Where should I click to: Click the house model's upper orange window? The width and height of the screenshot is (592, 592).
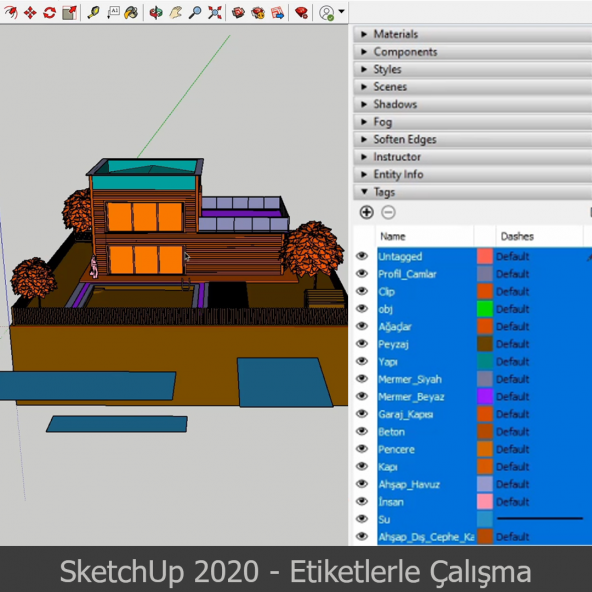[145, 217]
